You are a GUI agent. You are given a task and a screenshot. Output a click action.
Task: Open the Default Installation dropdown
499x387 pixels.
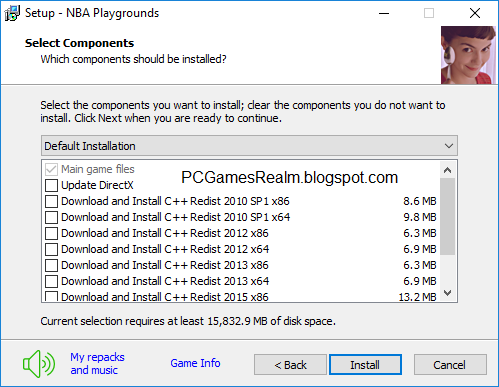pos(249,146)
